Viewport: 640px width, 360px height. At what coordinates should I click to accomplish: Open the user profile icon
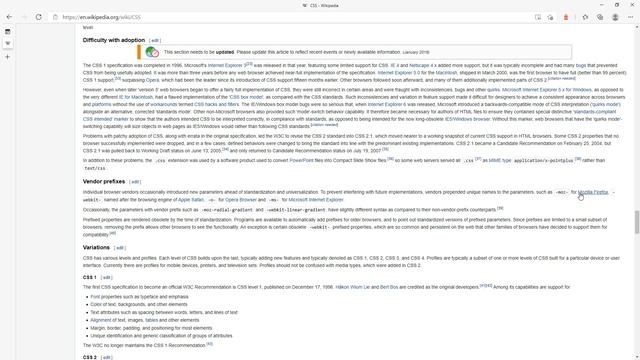point(615,17)
